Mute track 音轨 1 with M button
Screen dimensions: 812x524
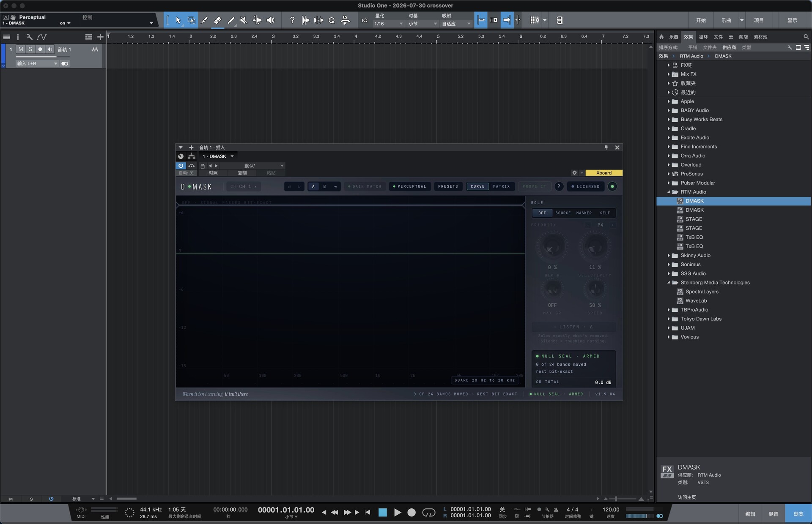tap(21, 49)
